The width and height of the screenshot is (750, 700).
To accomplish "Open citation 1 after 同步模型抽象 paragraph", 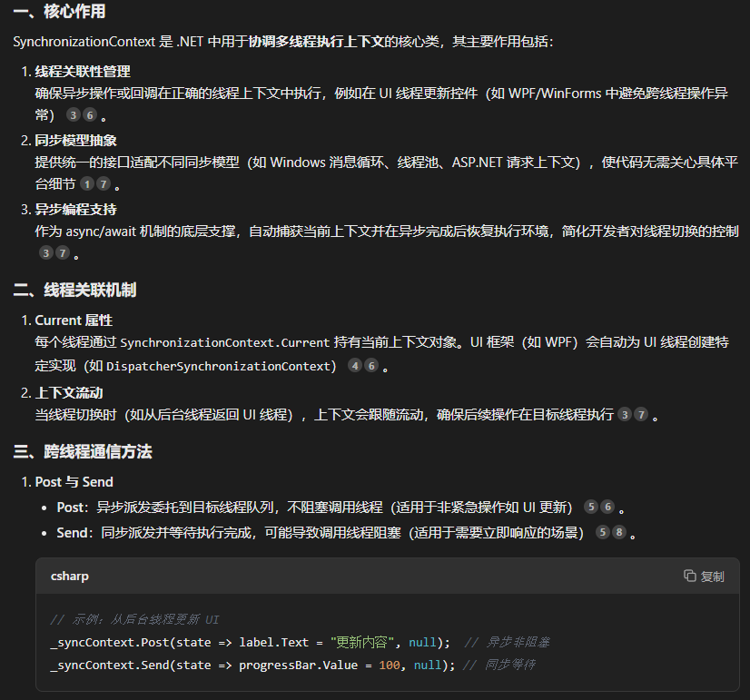I will point(87,184).
